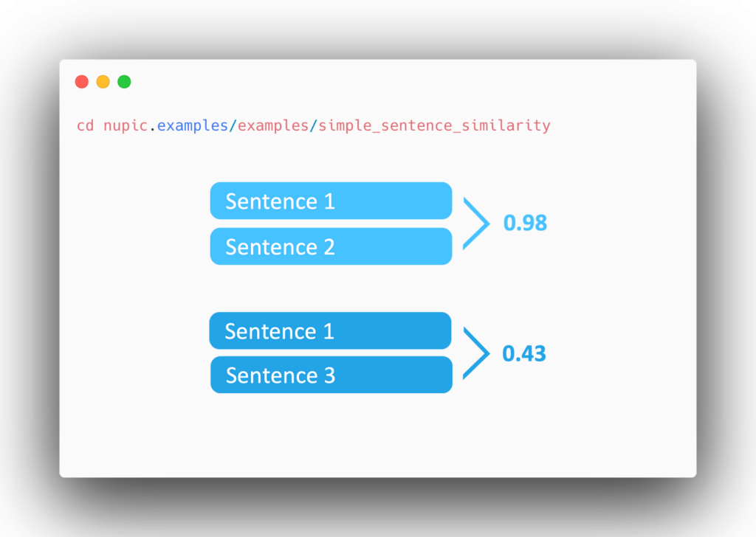Click the number 2 in Sentence 2
Viewport: 756px width, 537px height.
click(x=329, y=247)
